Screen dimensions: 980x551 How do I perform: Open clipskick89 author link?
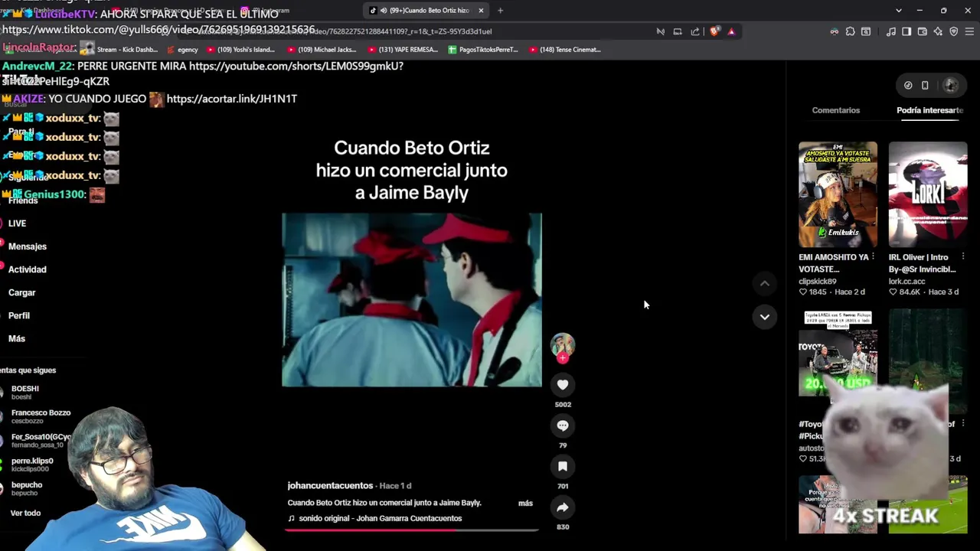(x=818, y=282)
